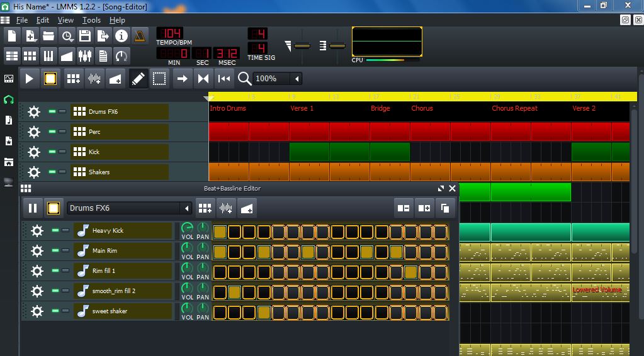Click the Kick track name button

pos(120,152)
